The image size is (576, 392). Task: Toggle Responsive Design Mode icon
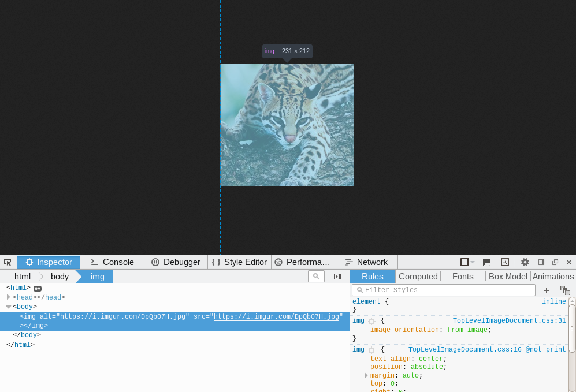pyautogui.click(x=505, y=262)
